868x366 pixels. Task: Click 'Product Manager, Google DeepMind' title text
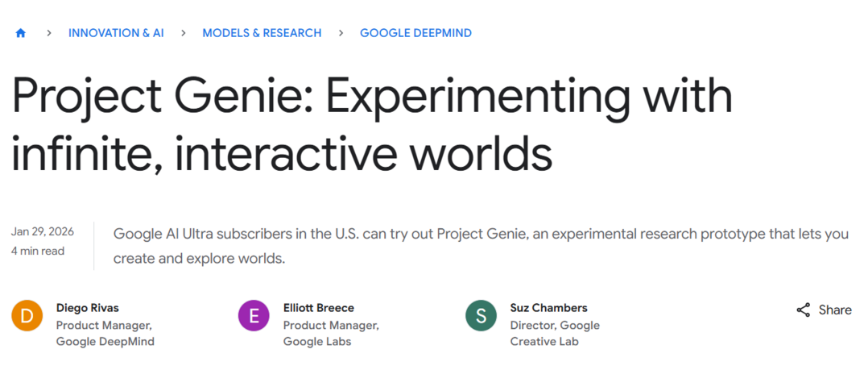(105, 333)
